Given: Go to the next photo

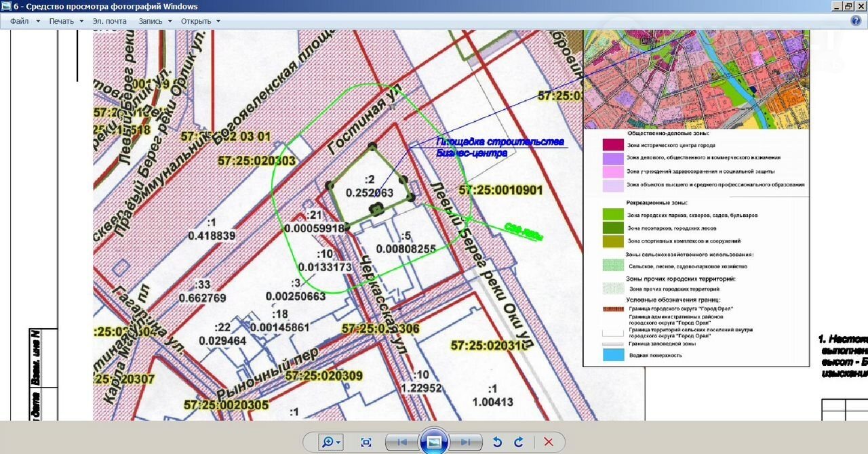Looking at the screenshot, I should click(466, 442).
